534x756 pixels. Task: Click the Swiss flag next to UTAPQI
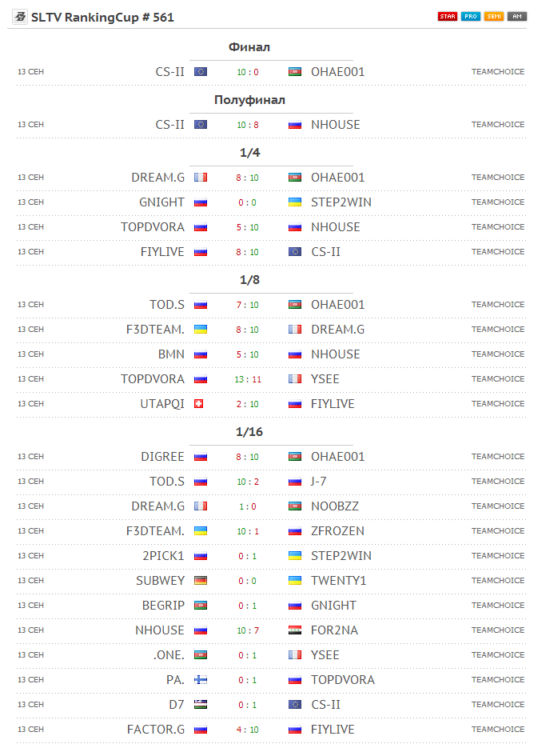click(x=199, y=404)
